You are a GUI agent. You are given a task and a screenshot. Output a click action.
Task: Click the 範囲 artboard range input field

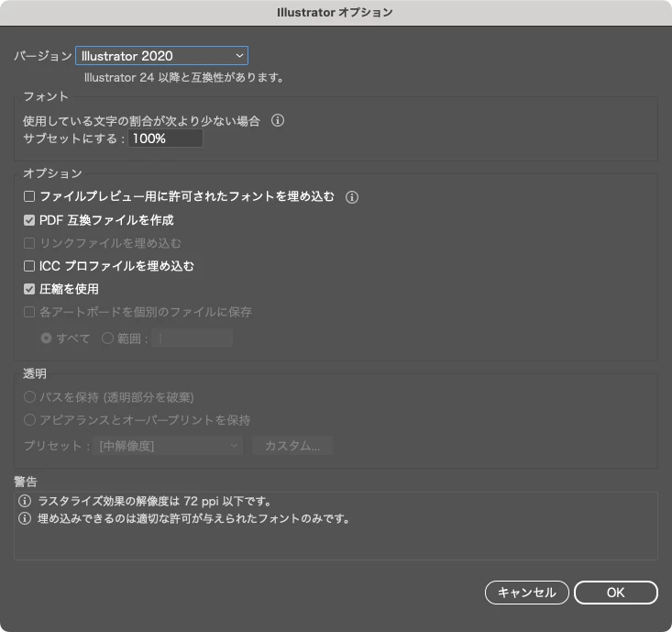[193, 338]
